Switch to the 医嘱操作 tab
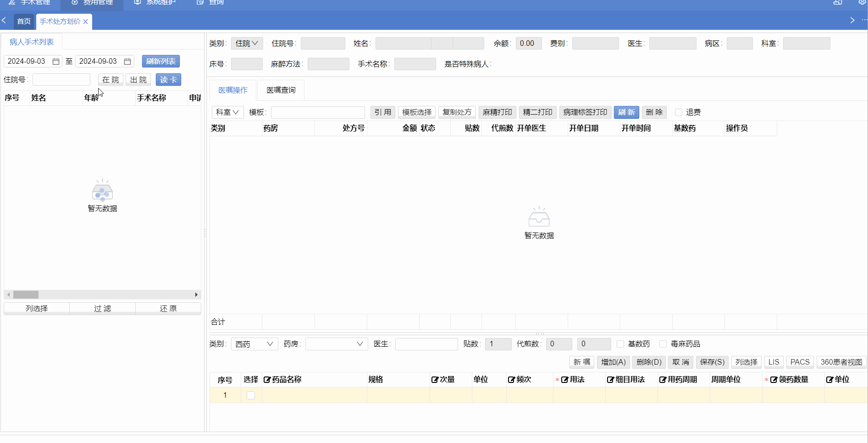Screen dimensions: 868x443 (x=233, y=90)
